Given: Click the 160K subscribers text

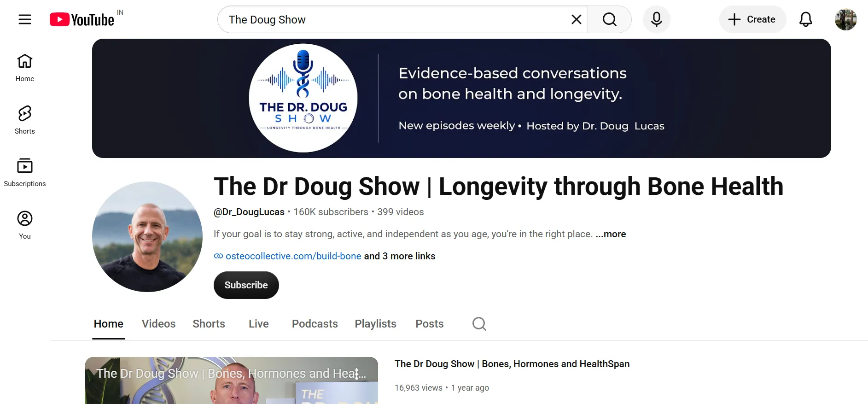Looking at the screenshot, I should pyautogui.click(x=331, y=212).
